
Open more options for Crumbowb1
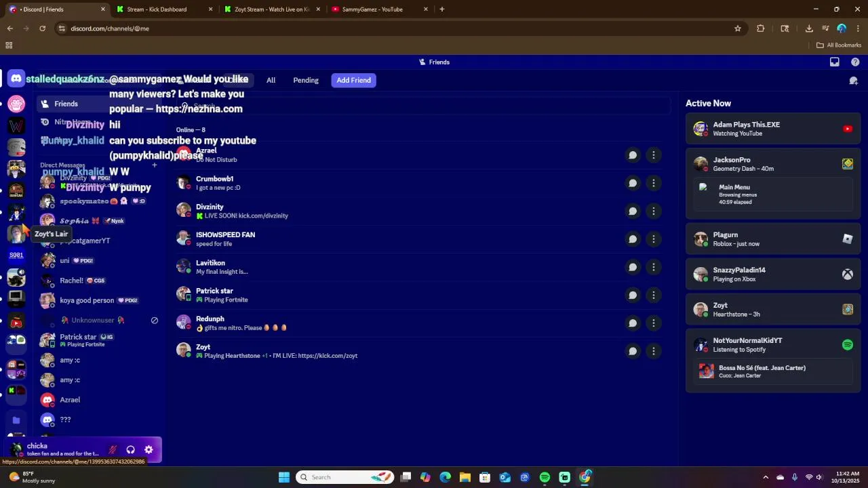tap(654, 183)
